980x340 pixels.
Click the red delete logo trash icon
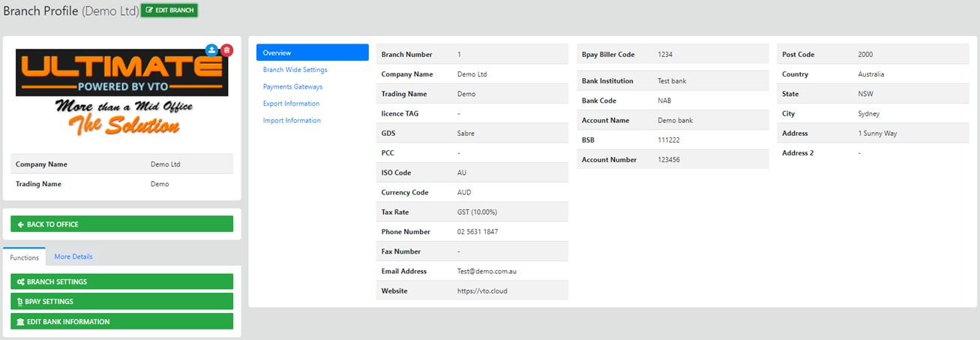click(x=226, y=50)
